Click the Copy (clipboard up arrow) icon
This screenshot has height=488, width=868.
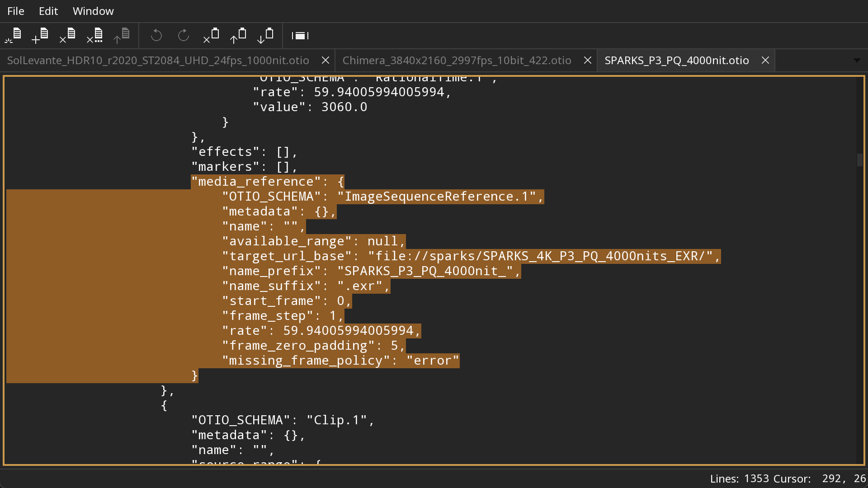238,35
